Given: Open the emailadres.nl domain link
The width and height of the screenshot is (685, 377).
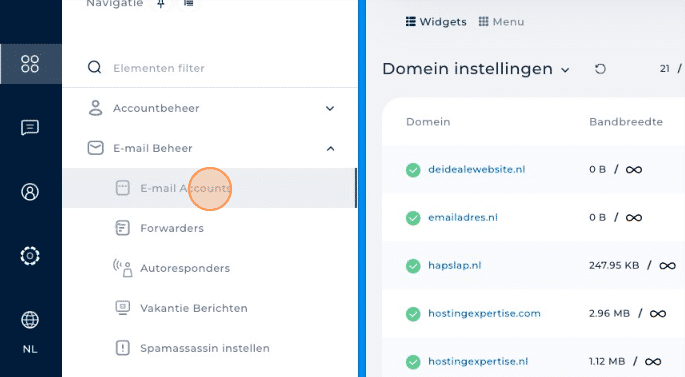Looking at the screenshot, I should [463, 218].
